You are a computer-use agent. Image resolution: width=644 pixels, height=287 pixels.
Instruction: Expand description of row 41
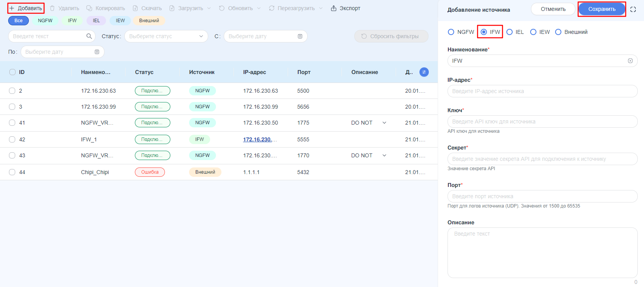pos(384,123)
